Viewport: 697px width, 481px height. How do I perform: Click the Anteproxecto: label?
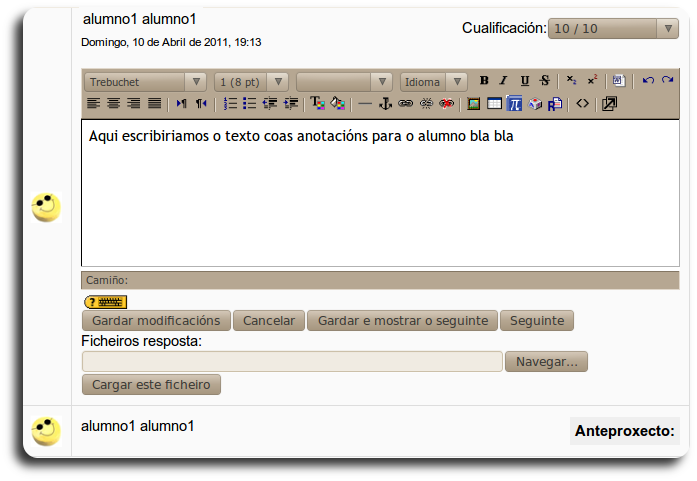click(625, 431)
